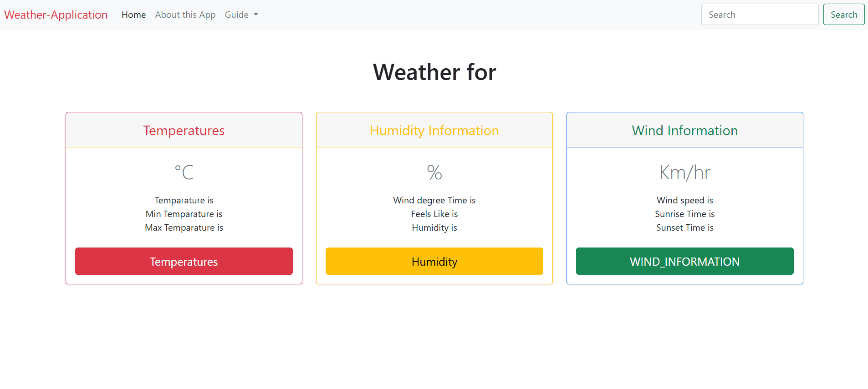Screen dimensions: 868x389
Task: Click the 'Sunrise Time is' line
Action: point(684,214)
